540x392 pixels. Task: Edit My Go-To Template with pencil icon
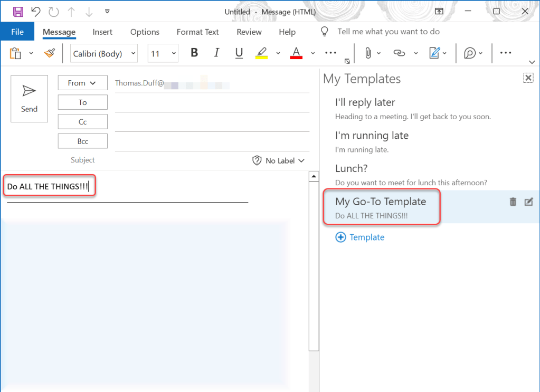point(528,202)
